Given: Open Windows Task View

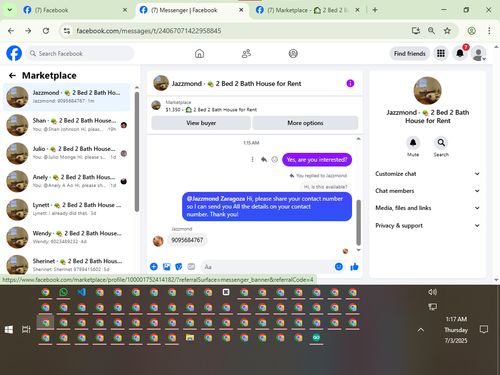Looking at the screenshot, I should 26,330.
